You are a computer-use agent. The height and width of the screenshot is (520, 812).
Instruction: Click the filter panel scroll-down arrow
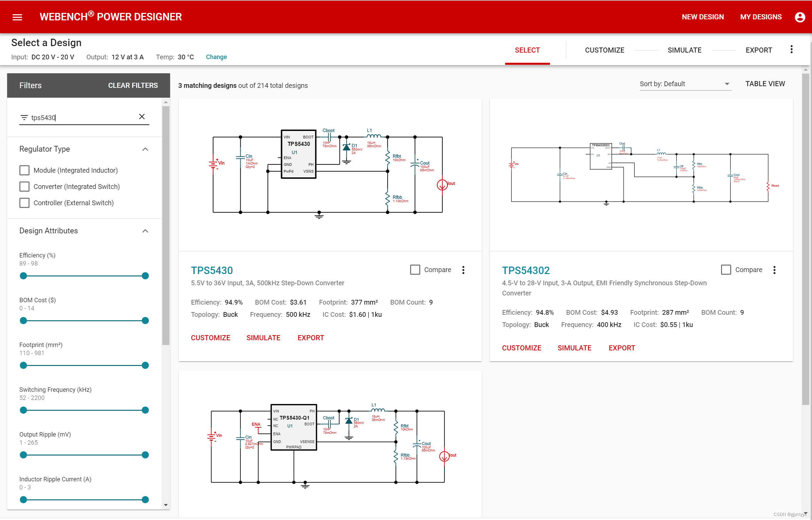click(x=166, y=505)
